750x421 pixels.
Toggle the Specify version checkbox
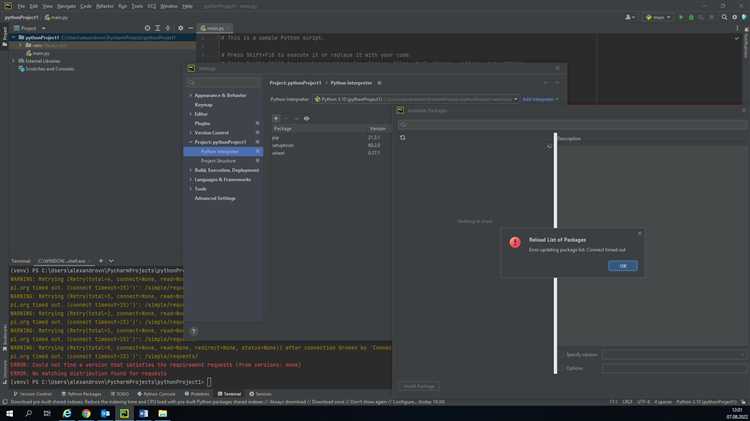pos(562,355)
